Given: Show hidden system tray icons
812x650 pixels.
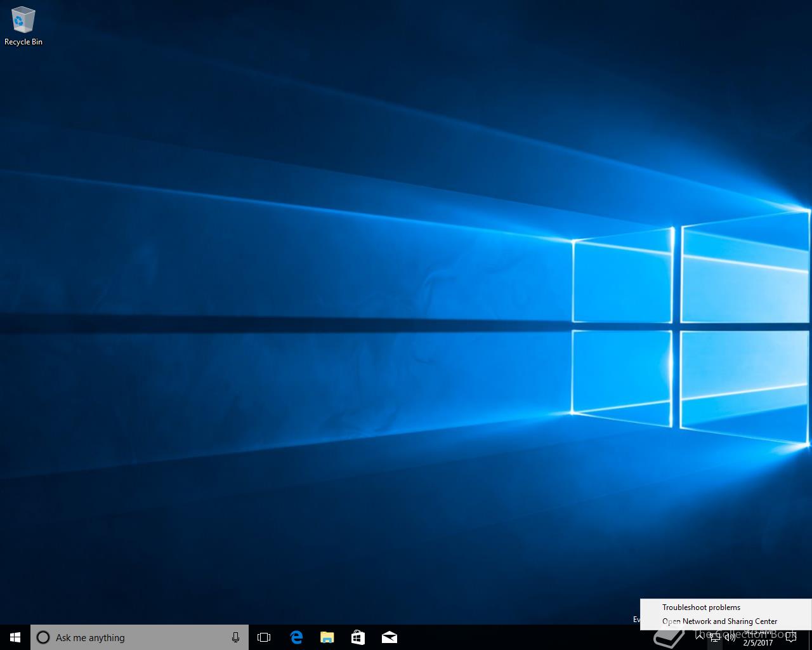Looking at the screenshot, I should (x=700, y=637).
